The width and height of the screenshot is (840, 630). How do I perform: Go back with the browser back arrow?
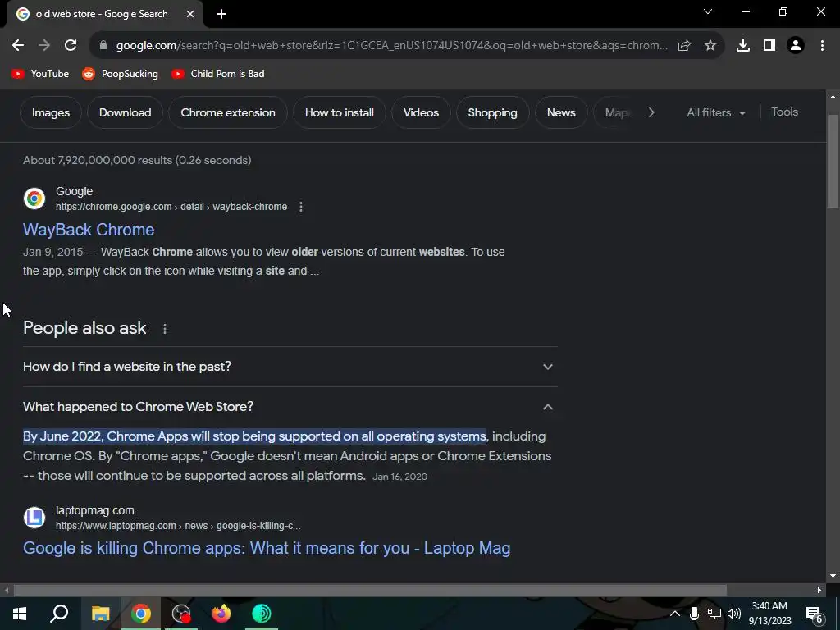pos(18,46)
